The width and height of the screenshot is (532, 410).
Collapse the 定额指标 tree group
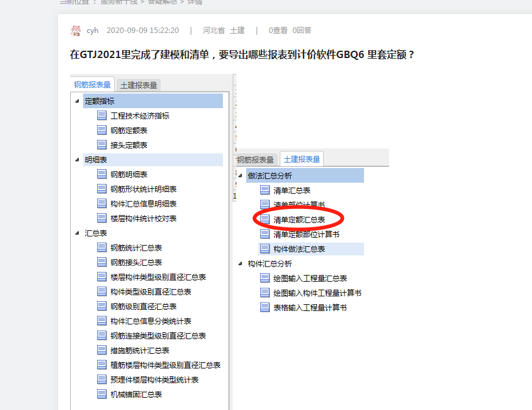[x=77, y=101]
